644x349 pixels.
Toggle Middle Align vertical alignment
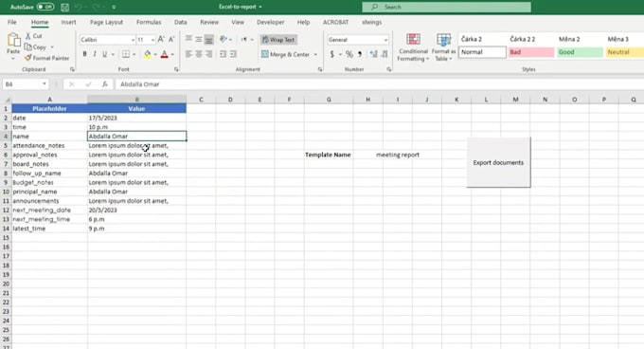point(199,40)
